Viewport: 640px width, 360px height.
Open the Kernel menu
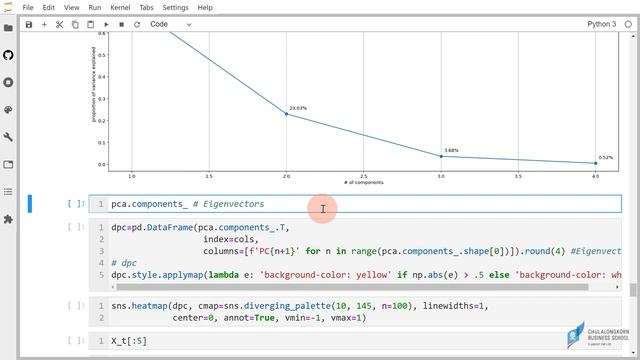[x=120, y=7]
